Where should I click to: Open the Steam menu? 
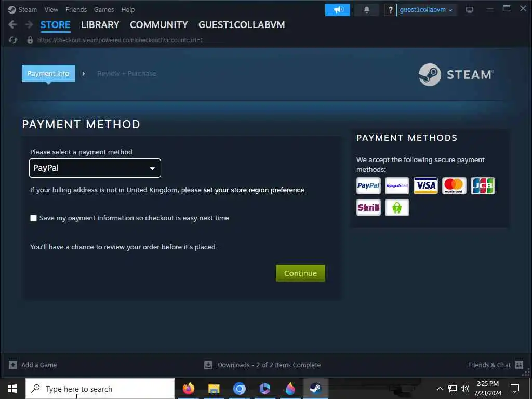click(x=28, y=9)
